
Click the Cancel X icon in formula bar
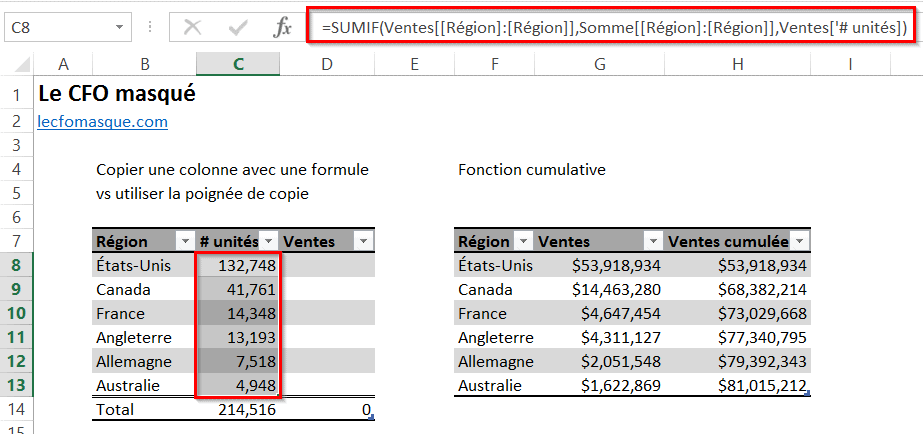click(x=192, y=27)
